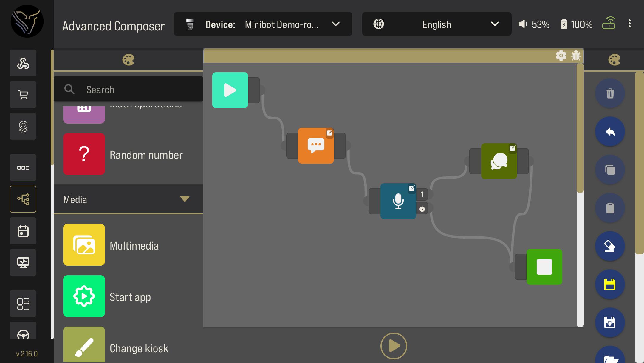Edit the orange speech block pencil icon
The image size is (644, 363).
pos(329,133)
